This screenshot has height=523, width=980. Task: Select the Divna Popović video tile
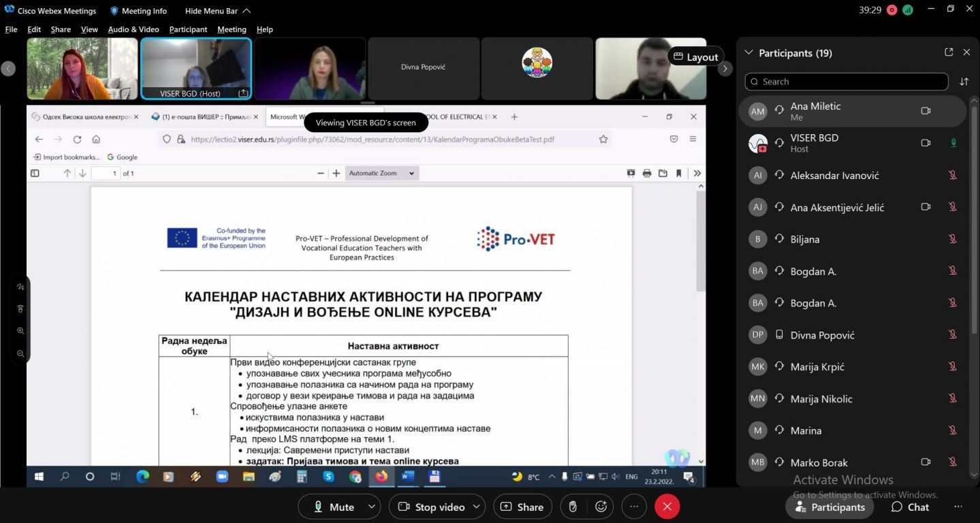pos(423,68)
